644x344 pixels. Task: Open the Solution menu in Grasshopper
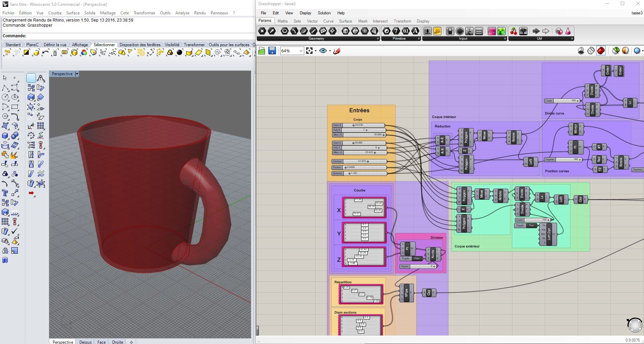coord(324,13)
